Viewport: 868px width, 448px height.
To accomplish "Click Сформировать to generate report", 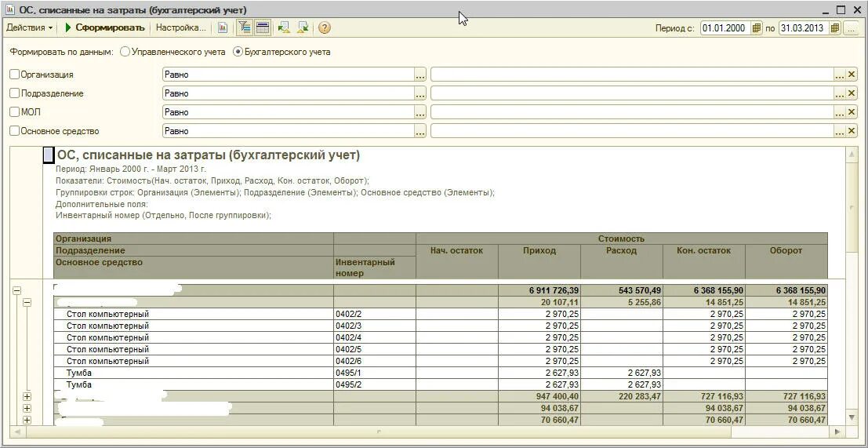I will click(x=104, y=27).
